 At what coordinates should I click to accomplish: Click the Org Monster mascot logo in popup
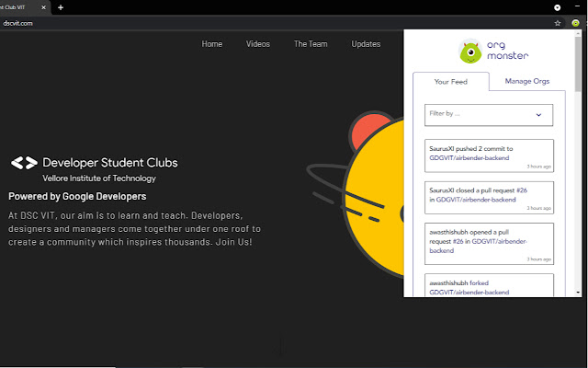point(470,52)
